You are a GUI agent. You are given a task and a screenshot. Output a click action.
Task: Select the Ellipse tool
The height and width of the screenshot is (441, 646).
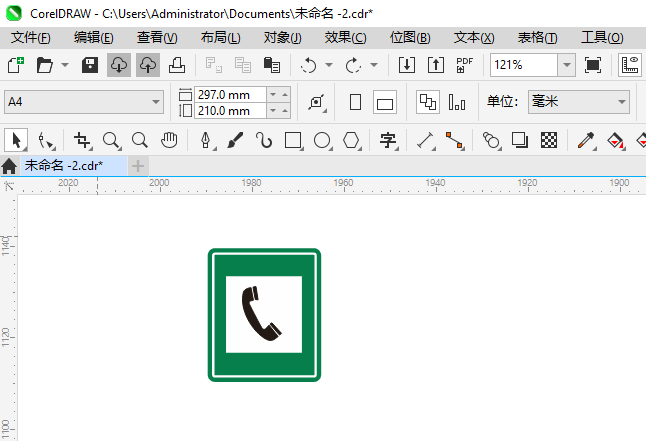(x=323, y=140)
